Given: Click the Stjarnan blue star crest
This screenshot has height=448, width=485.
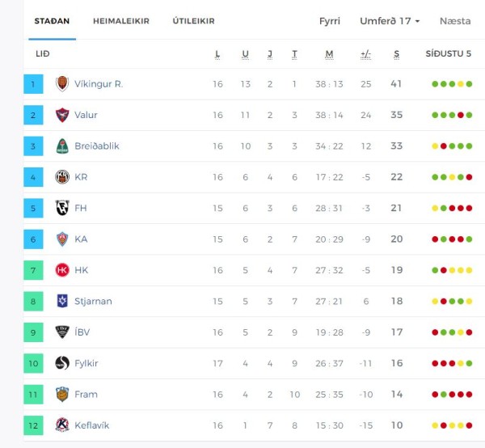Looking at the screenshot, I should [x=62, y=301].
